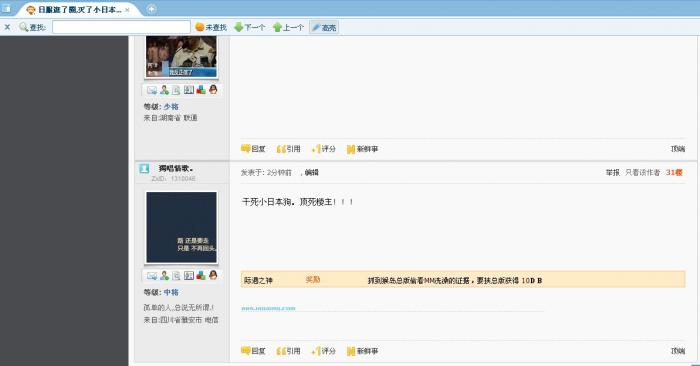Click the ZxID number text
This screenshot has height=366, width=700.
(173, 179)
